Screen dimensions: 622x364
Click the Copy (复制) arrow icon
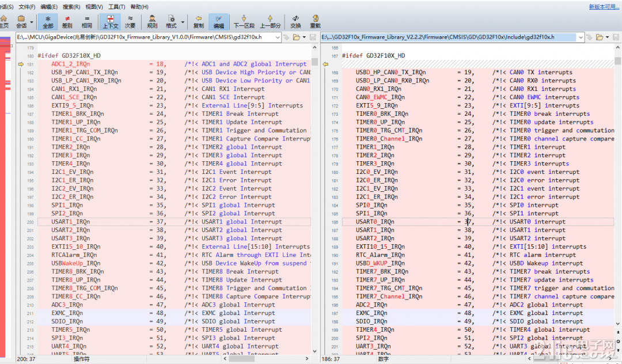(x=198, y=21)
